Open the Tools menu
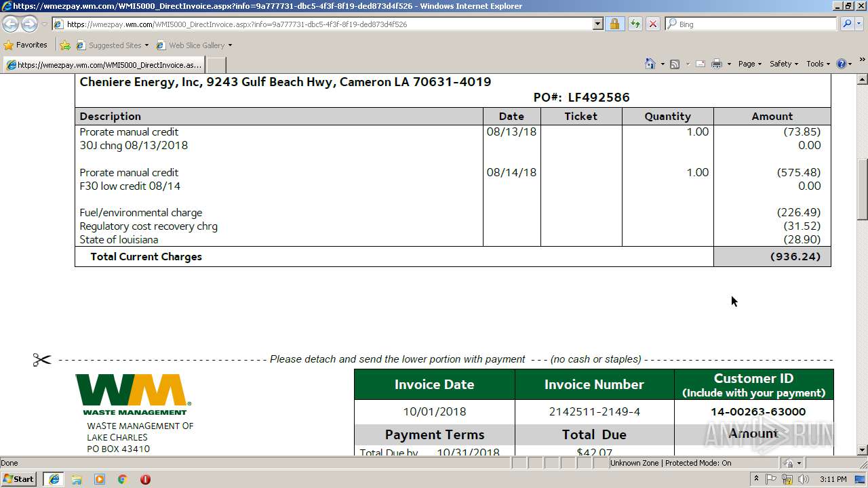 coord(818,64)
